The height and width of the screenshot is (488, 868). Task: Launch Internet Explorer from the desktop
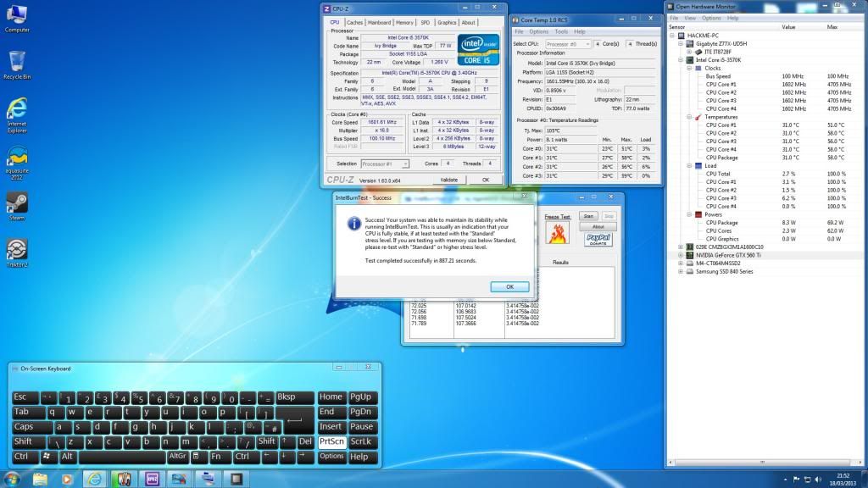point(17,115)
